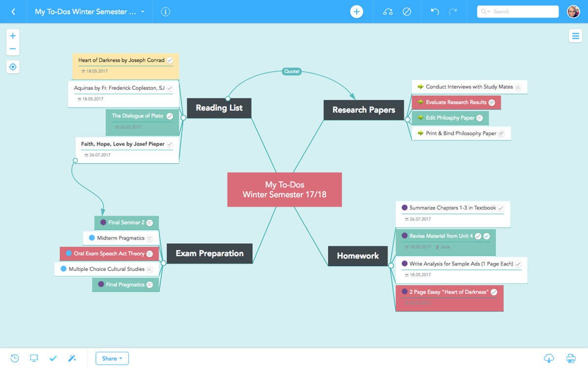Collapse the Reading List branch node

183,118
